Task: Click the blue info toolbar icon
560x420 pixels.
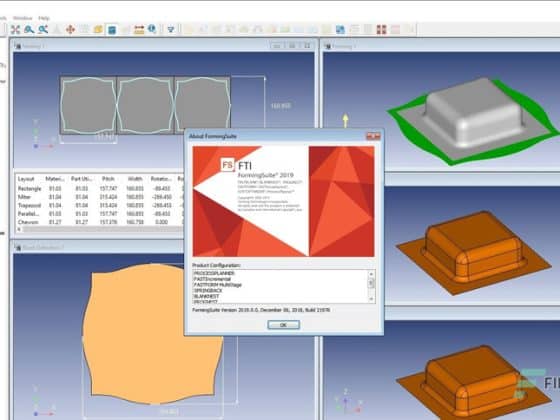Action: (x=152, y=29)
